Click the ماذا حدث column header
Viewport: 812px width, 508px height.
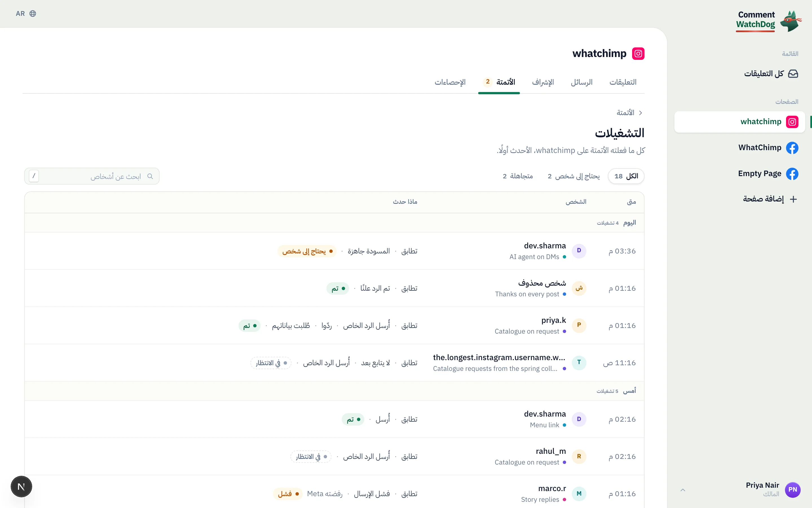click(405, 202)
